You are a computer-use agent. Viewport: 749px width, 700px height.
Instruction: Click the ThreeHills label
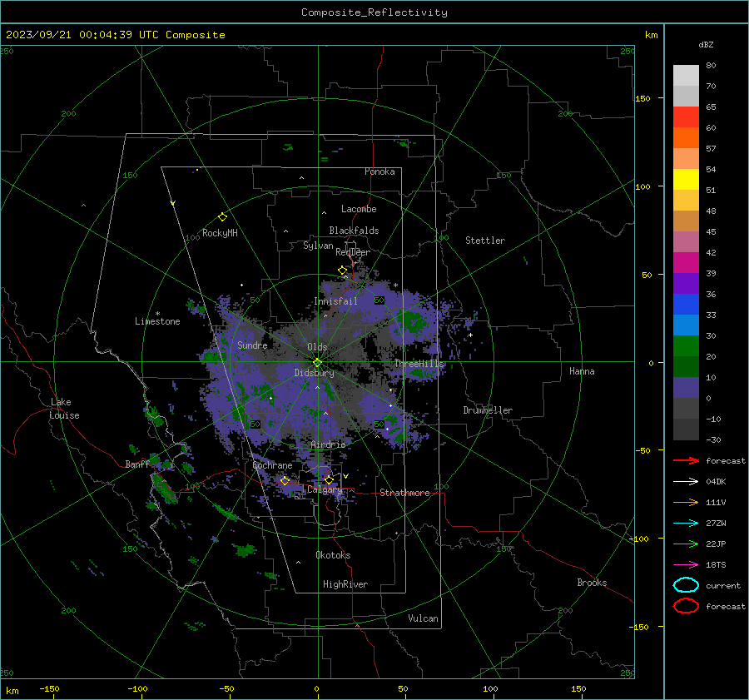coord(419,364)
